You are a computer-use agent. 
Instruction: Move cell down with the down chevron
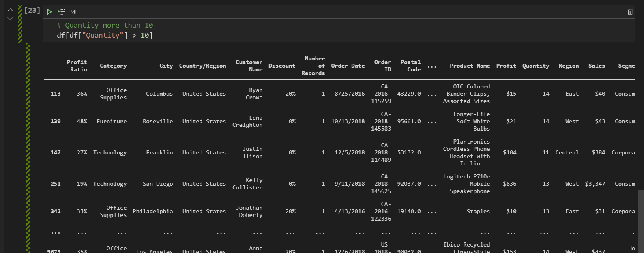click(x=10, y=19)
